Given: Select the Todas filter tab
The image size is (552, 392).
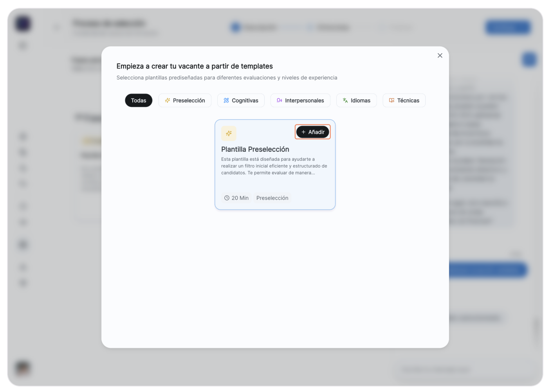Looking at the screenshot, I should click(139, 101).
